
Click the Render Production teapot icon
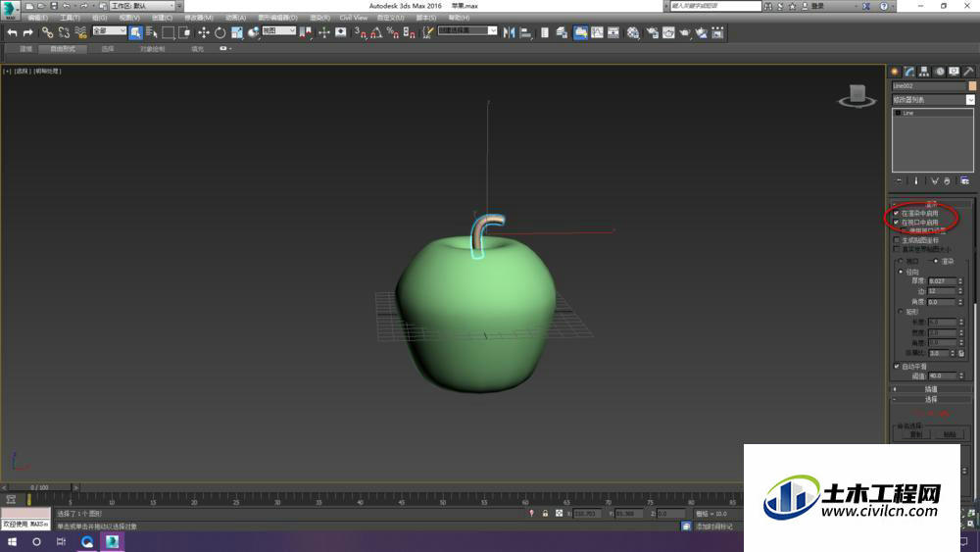click(685, 32)
